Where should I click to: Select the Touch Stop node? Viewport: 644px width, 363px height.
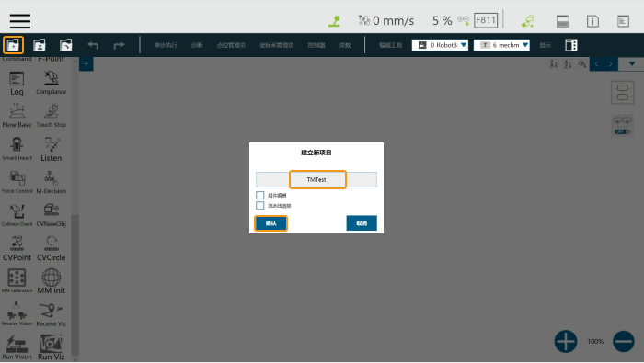tap(52, 116)
